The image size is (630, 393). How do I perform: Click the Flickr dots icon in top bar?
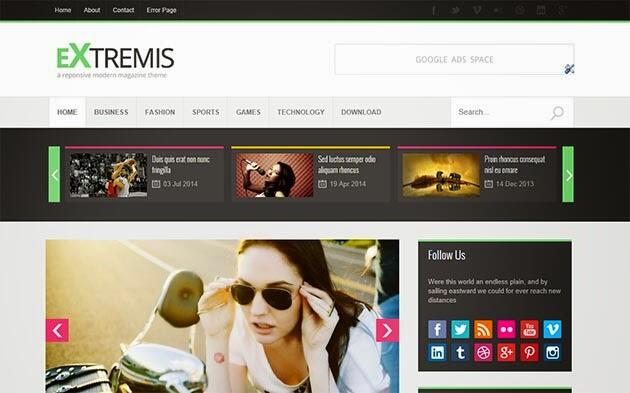(x=498, y=10)
